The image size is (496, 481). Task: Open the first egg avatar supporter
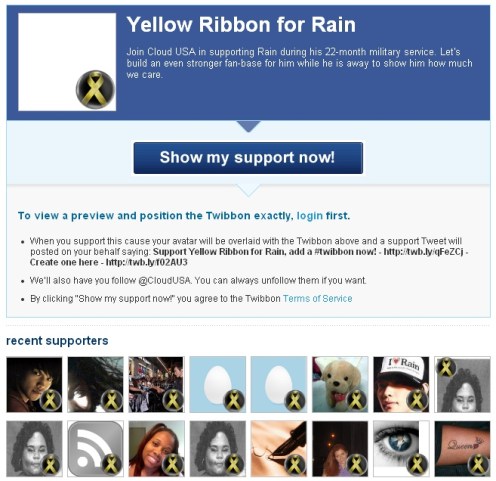coord(218,384)
